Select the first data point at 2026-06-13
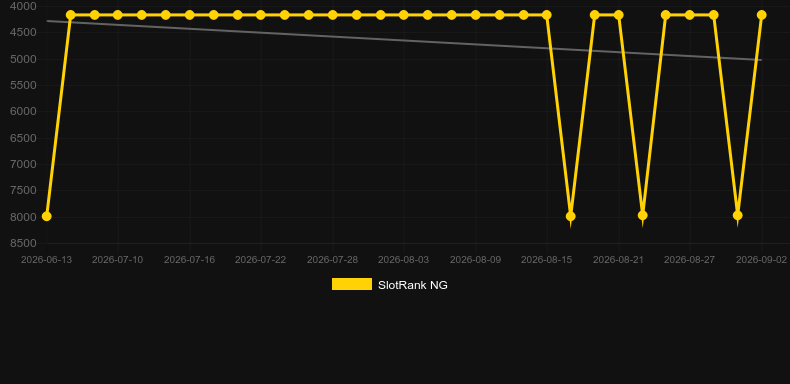790x384 pixels. click(x=46, y=216)
